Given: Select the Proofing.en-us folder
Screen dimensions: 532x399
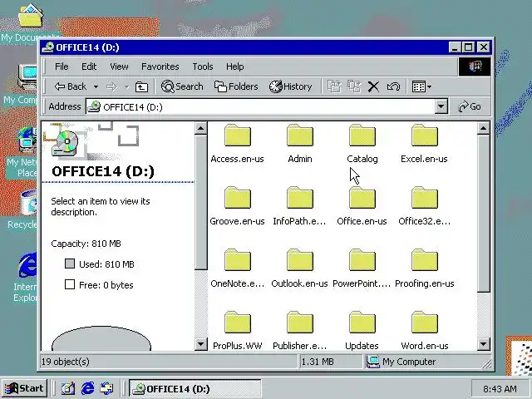Looking at the screenshot, I should [x=425, y=268].
